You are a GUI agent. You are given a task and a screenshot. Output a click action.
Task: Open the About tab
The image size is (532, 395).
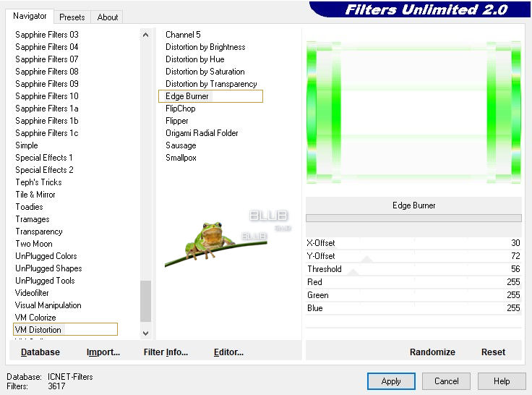(x=108, y=17)
